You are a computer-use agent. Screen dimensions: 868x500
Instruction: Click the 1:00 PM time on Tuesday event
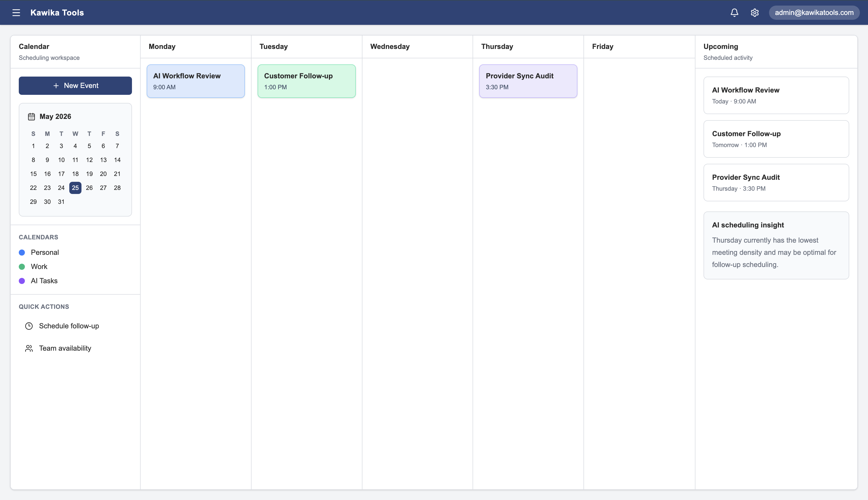click(x=275, y=87)
